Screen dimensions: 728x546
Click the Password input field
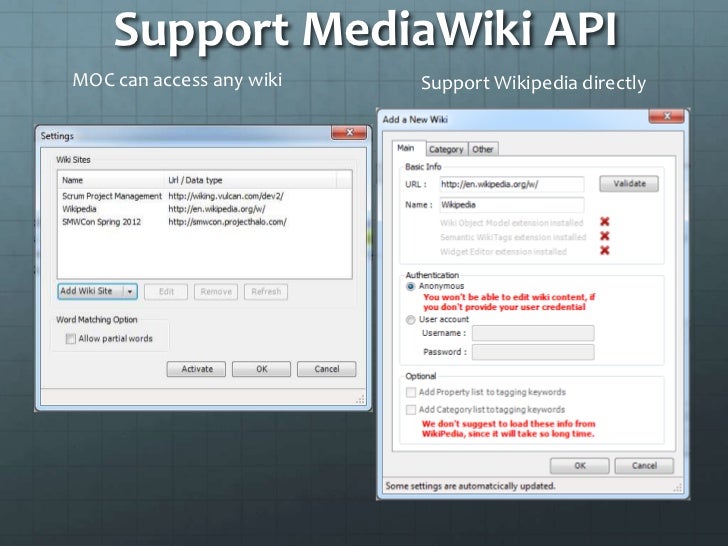pos(533,352)
